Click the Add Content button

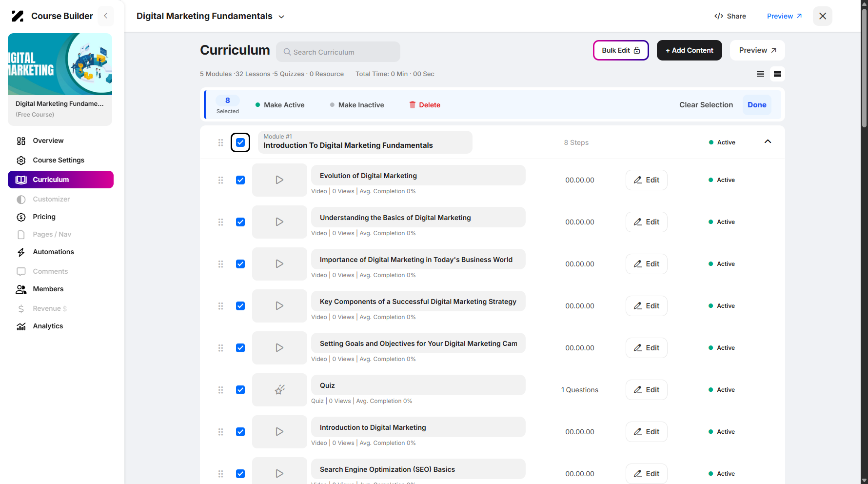tap(689, 50)
